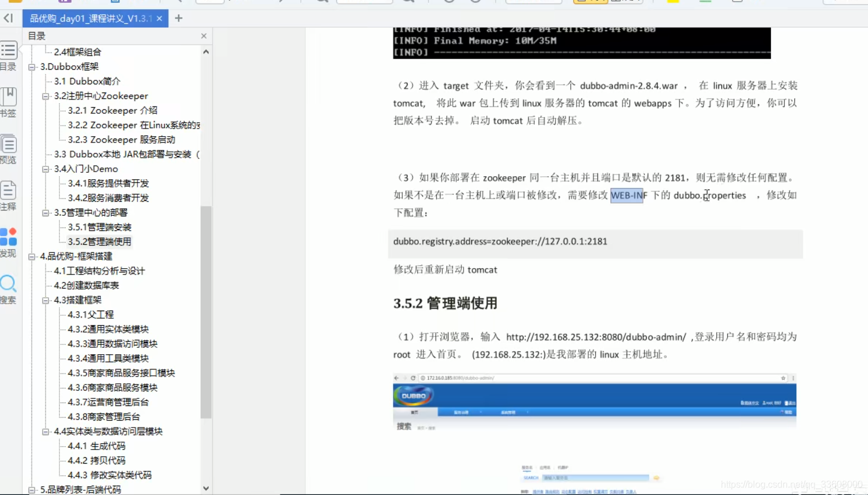The width and height of the screenshot is (868, 495).
Task: Go to entry 4.3.8商家管理后台
Action: pyautogui.click(x=104, y=416)
